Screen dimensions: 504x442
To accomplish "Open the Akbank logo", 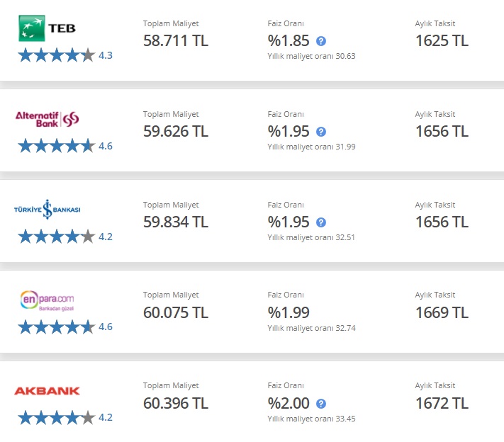I will 47,391.
